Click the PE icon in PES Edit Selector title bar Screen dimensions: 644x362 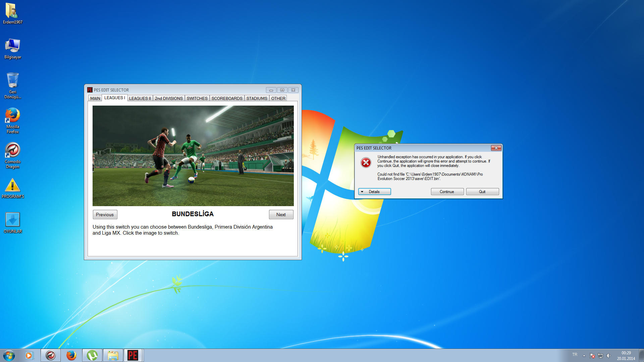pyautogui.click(x=90, y=90)
